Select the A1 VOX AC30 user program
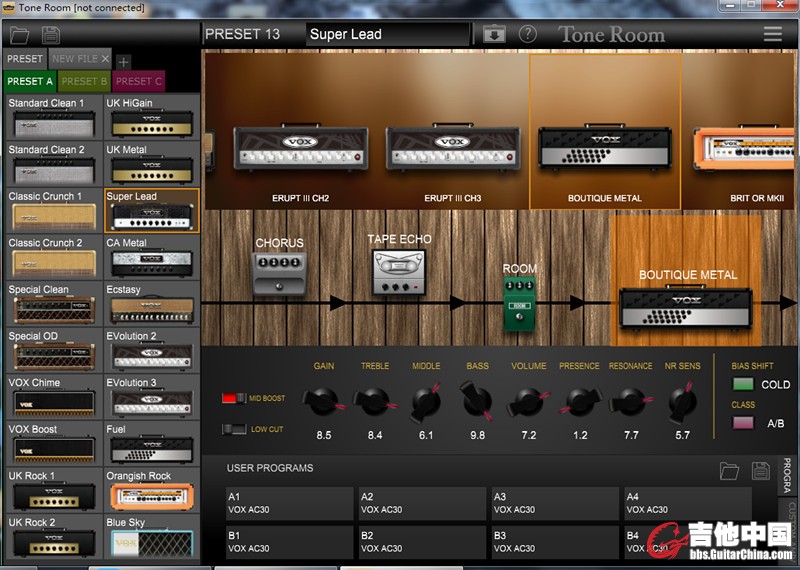 coord(288,503)
